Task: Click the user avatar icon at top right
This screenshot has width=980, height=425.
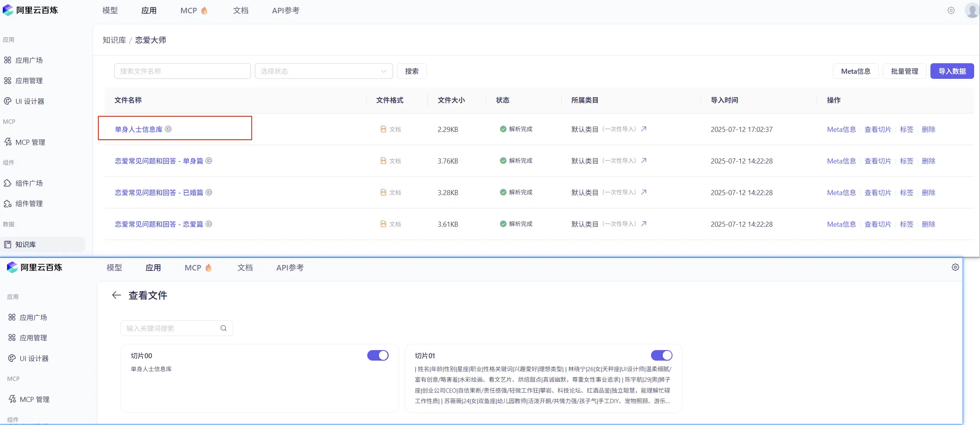Action: 972,10
